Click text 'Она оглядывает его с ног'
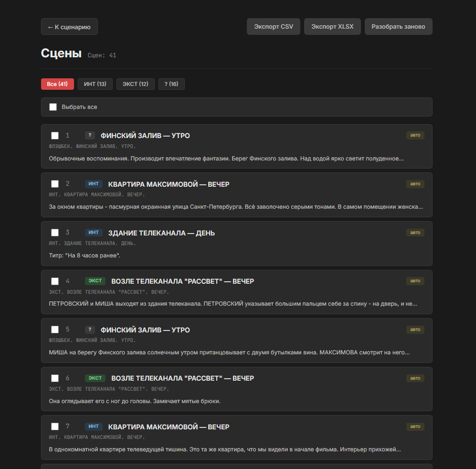Image resolution: width=476 pixels, height=469 pixels. 135,401
